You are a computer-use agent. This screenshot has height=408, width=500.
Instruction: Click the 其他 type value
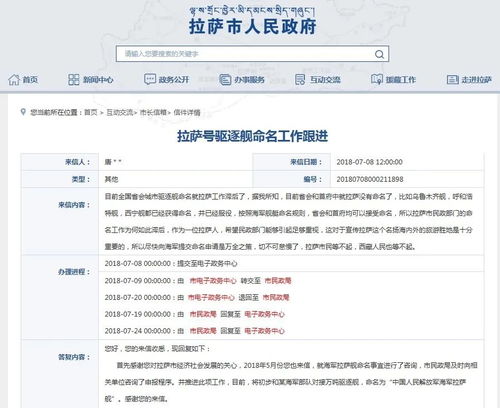tap(111, 179)
